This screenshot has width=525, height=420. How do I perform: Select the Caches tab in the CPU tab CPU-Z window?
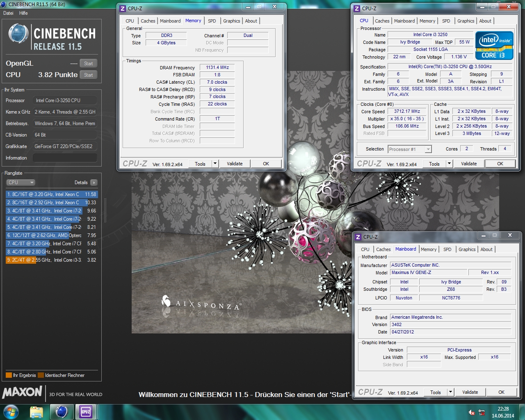point(382,21)
